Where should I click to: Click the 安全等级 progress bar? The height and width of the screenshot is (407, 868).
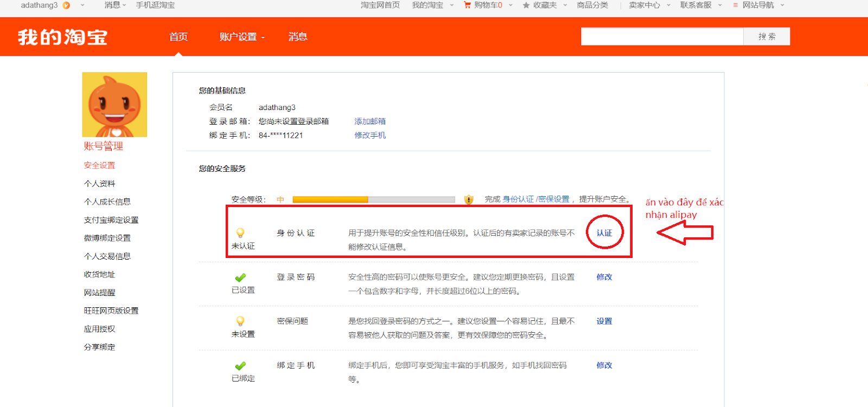[x=374, y=199]
